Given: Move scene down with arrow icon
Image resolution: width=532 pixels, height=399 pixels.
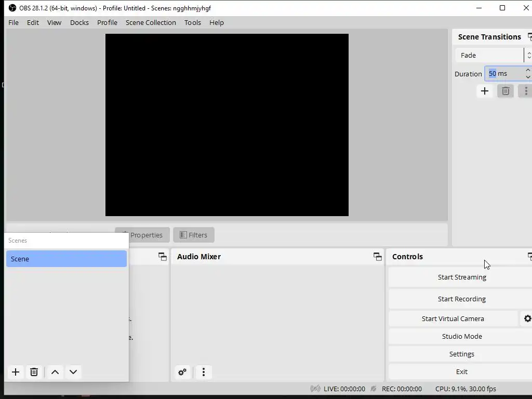Looking at the screenshot, I should click(73, 372).
